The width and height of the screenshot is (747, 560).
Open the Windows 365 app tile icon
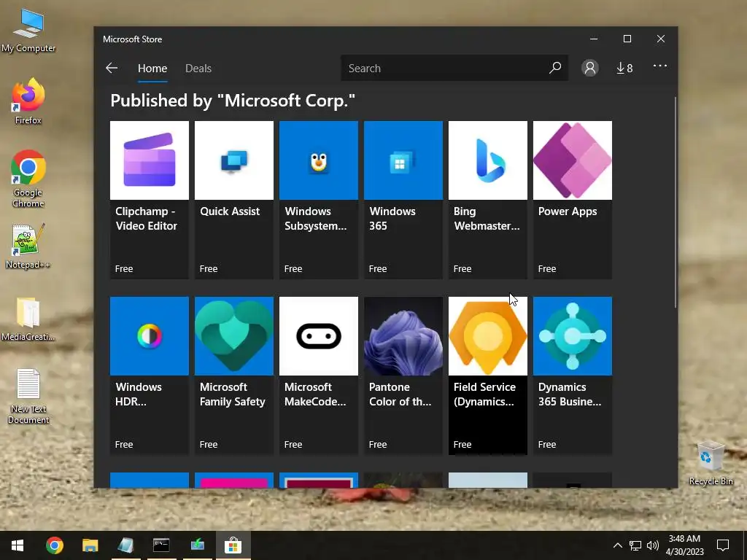pyautogui.click(x=403, y=160)
